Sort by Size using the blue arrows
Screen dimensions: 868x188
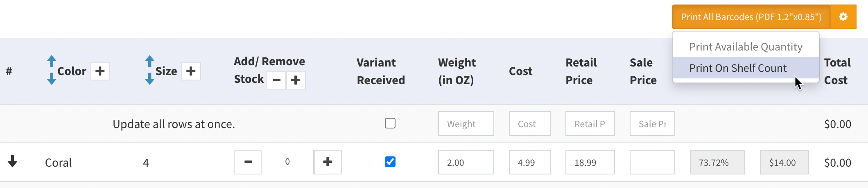pyautogui.click(x=150, y=70)
